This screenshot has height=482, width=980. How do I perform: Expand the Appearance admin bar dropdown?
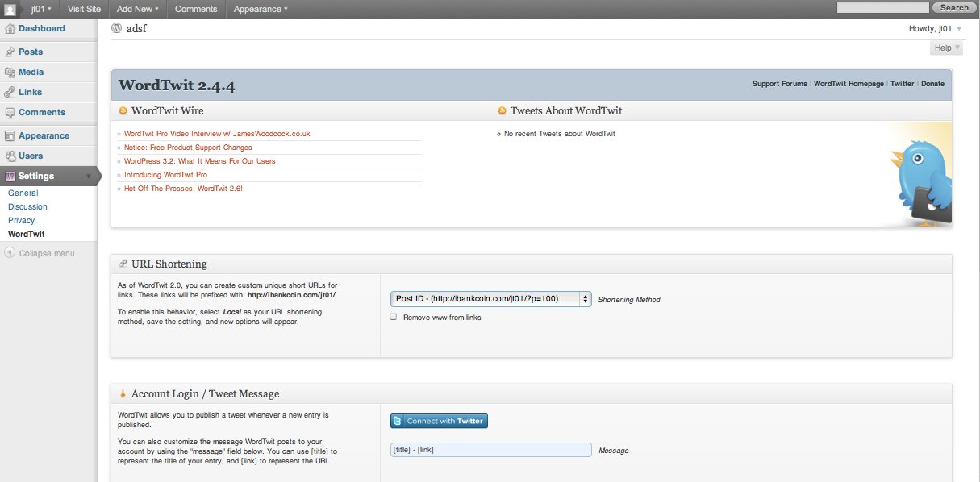(261, 9)
